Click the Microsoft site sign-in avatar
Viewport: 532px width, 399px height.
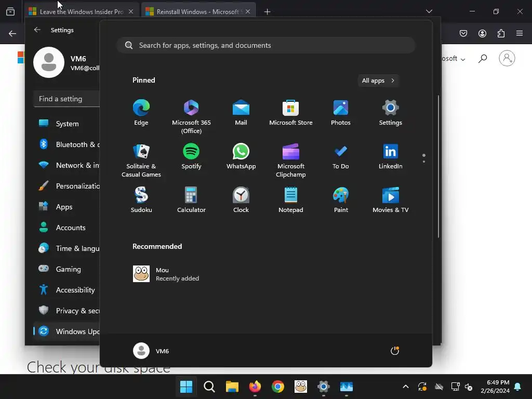click(507, 58)
